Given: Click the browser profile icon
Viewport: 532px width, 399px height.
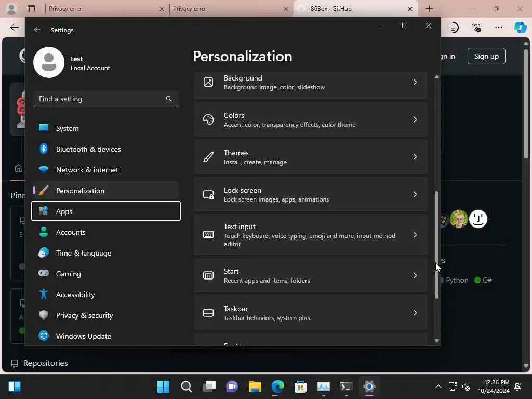Looking at the screenshot, I should coord(11,9).
